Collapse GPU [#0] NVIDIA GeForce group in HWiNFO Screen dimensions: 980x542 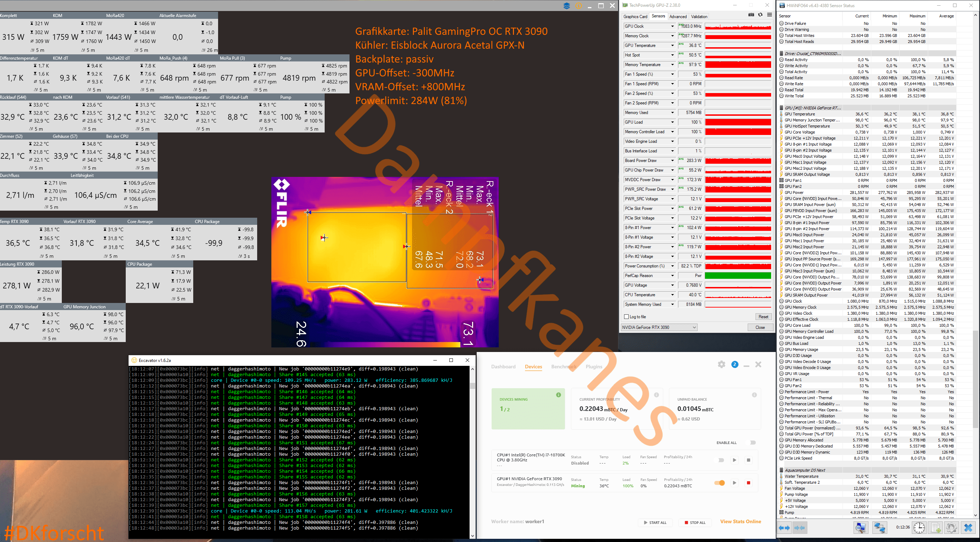coord(781,108)
